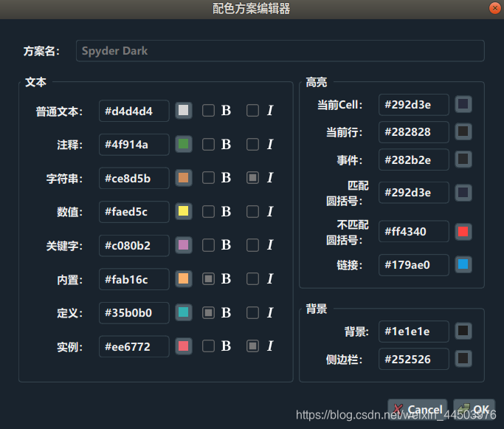504x429 pixels.
Task: Click the 链接 hex field #179ae0
Action: coord(414,264)
